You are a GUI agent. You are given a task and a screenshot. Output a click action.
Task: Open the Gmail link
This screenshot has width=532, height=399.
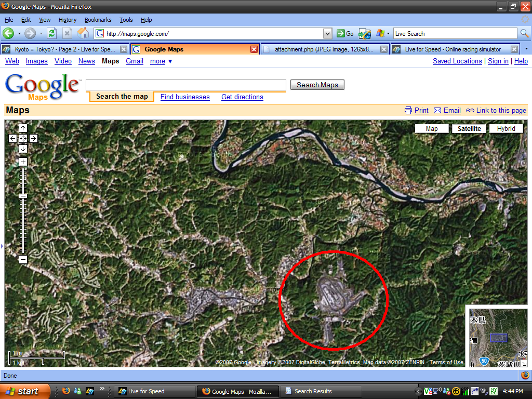(x=135, y=61)
